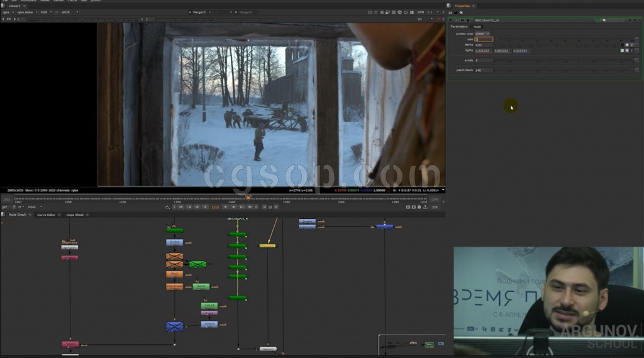Open the darks color wheel picker
644x358 pixels.
pyautogui.click(x=627, y=45)
